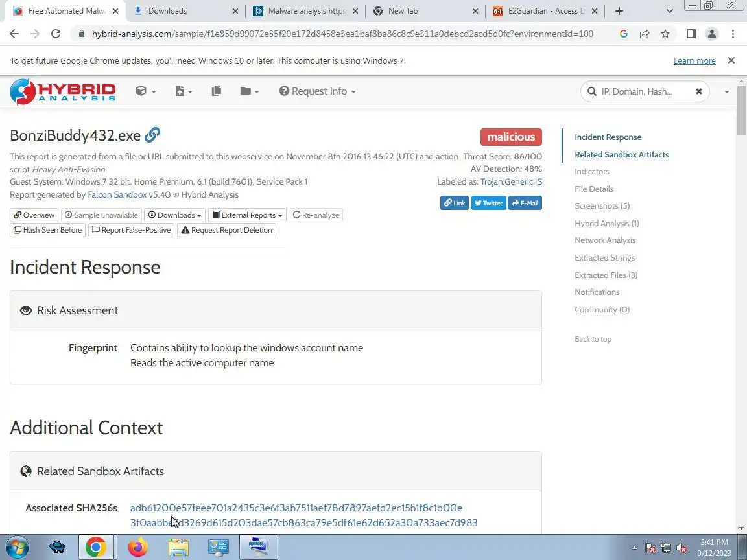
Task: Open a new browser tab with plus icon
Action: coord(619,11)
